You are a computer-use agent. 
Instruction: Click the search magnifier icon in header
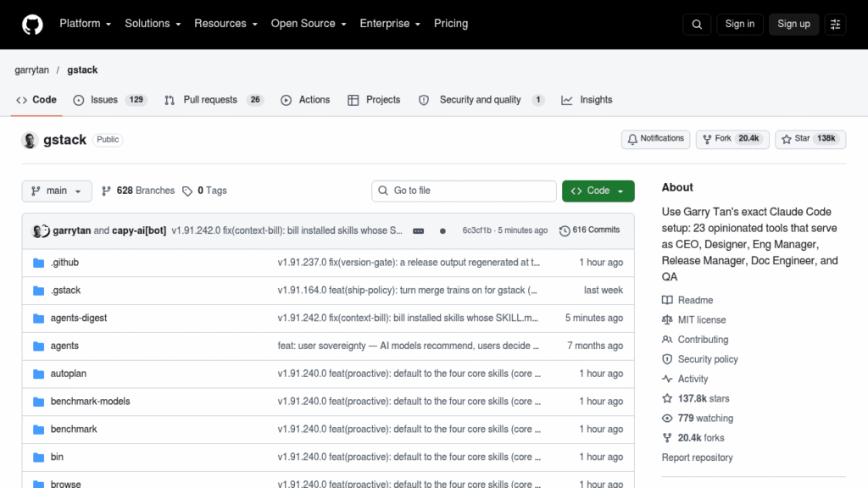(697, 25)
